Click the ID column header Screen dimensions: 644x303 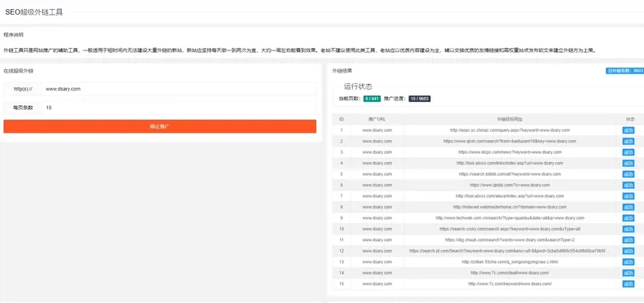(342, 119)
